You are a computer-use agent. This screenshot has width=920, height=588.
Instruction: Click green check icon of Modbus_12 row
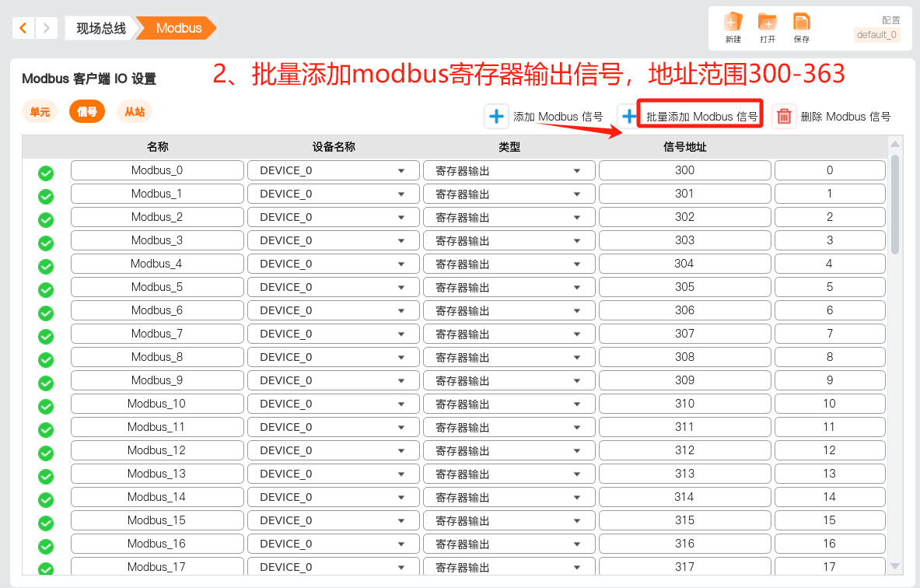(x=46, y=453)
